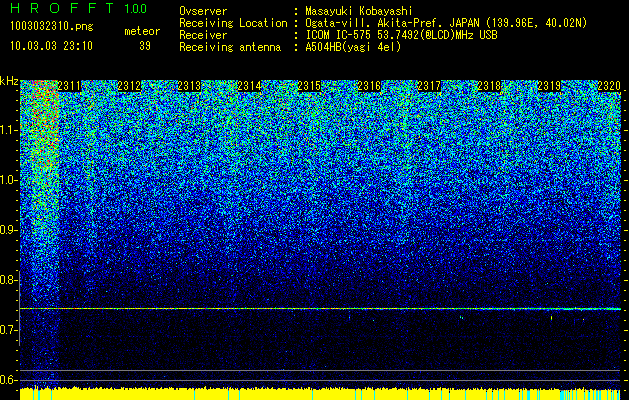Click the 2315 time marker
The height and width of the screenshot is (400, 629).
[309, 86]
